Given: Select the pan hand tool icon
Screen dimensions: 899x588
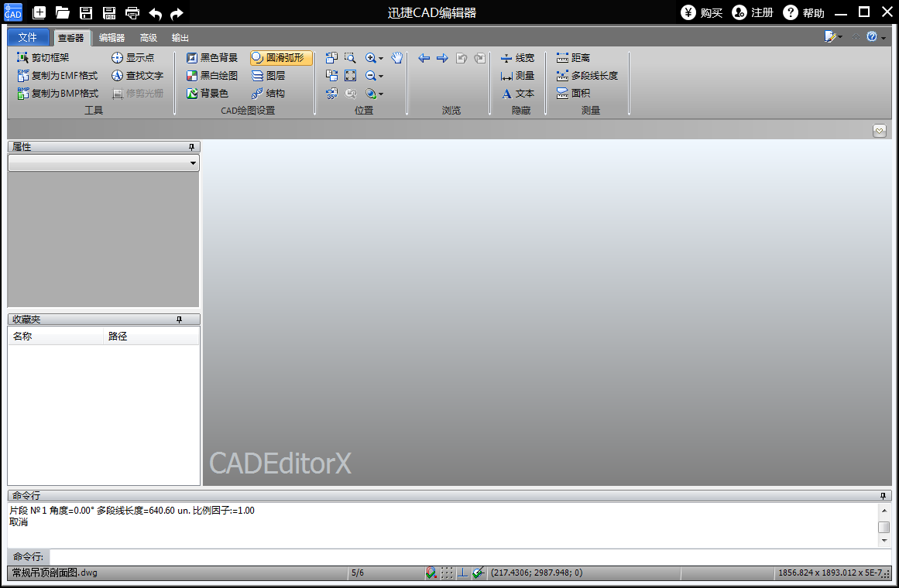Looking at the screenshot, I should (396, 58).
